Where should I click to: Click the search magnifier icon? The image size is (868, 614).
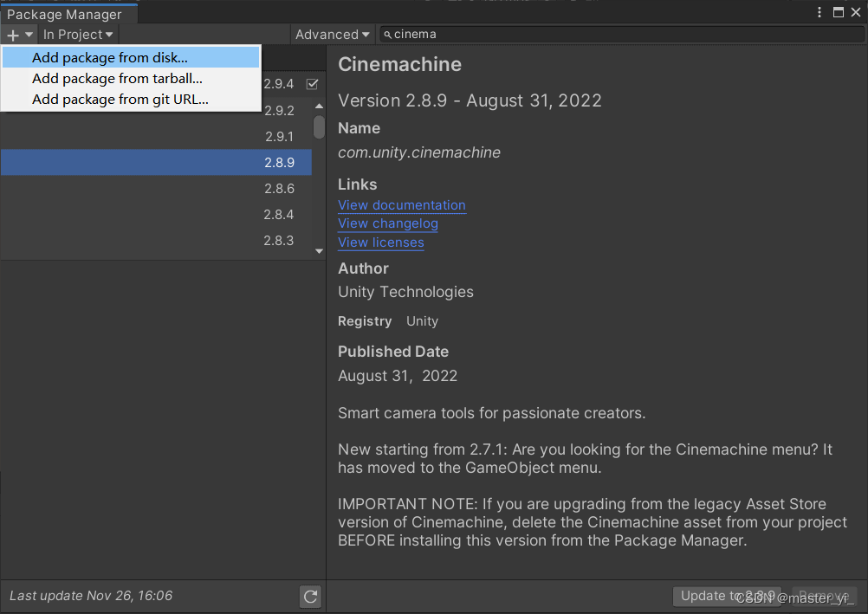click(x=387, y=35)
